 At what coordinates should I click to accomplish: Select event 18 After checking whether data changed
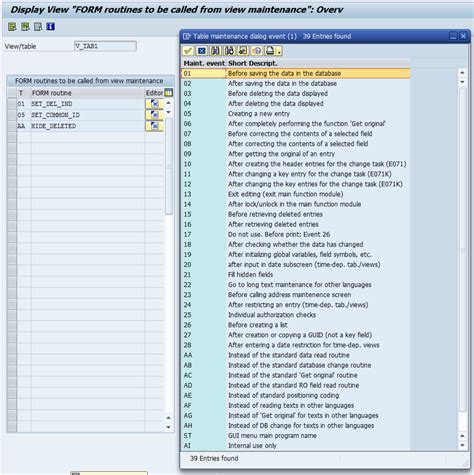click(296, 244)
